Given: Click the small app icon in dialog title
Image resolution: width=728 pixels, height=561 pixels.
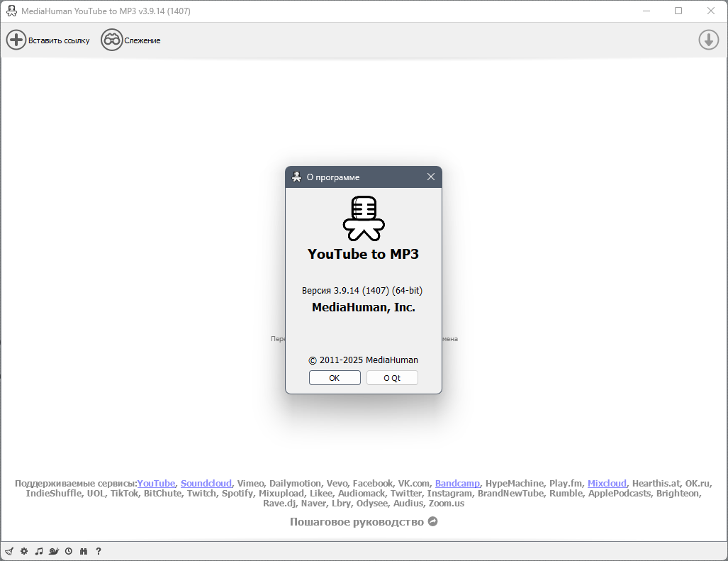Looking at the screenshot, I should pyautogui.click(x=297, y=177).
